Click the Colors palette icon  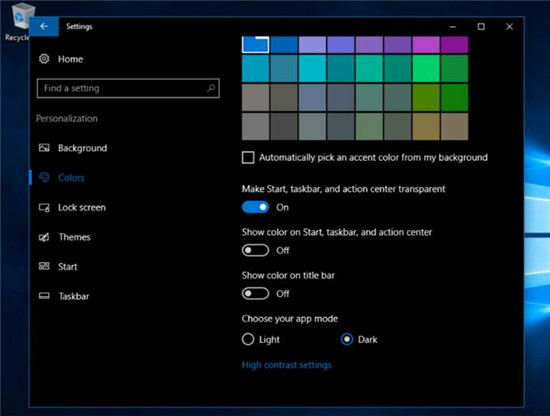44,177
